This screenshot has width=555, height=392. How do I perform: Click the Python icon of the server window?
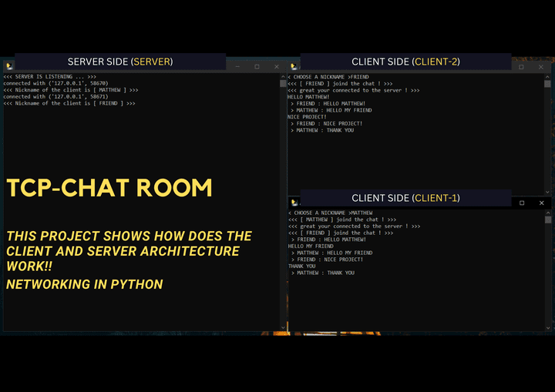coord(9,65)
